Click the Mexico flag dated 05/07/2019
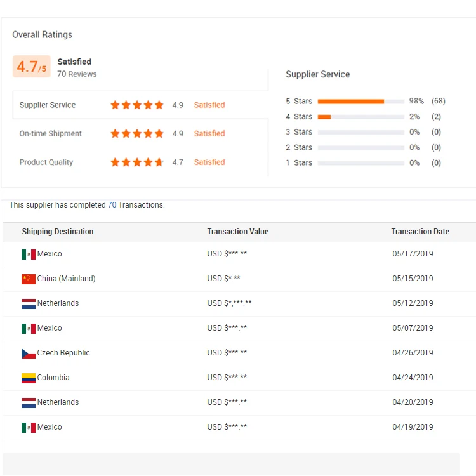Screen dimensions: 476x476 [x=28, y=328]
